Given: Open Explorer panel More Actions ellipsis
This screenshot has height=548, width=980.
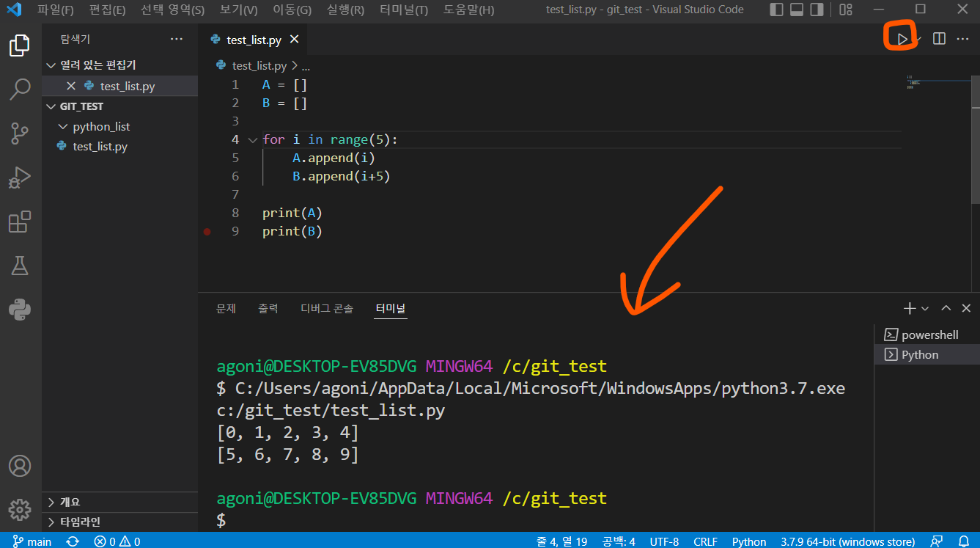Looking at the screenshot, I should pyautogui.click(x=177, y=39).
